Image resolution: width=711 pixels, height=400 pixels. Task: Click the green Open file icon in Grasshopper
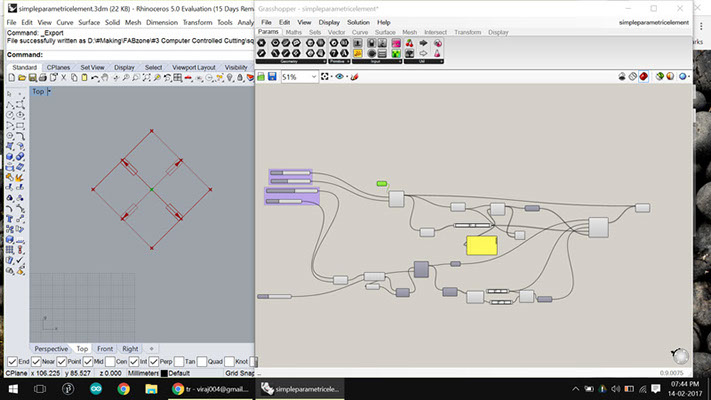click(x=261, y=77)
